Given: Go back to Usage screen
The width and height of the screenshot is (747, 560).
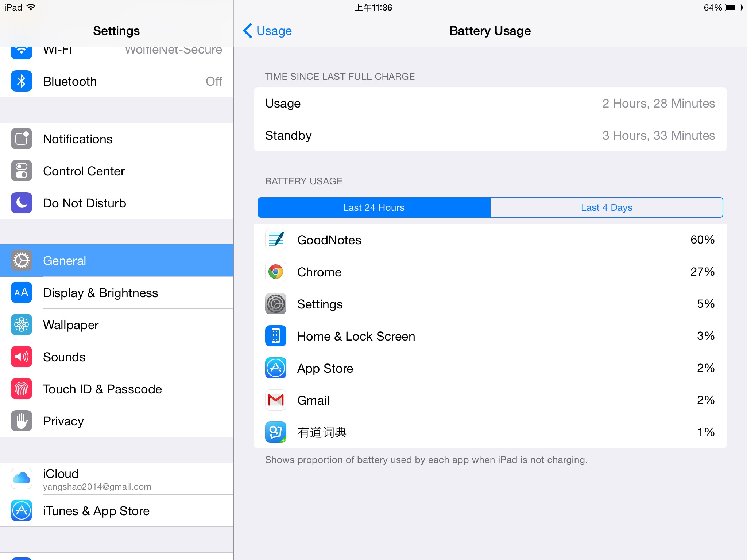Looking at the screenshot, I should (267, 31).
